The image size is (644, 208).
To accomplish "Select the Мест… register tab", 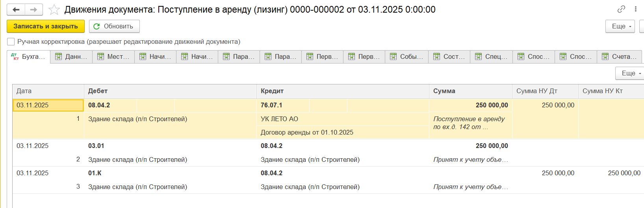I will [113, 57].
